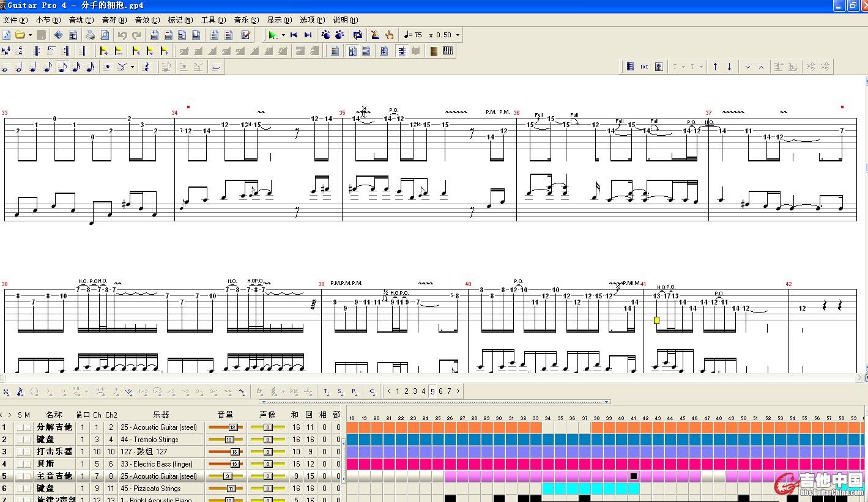Select track name 主音吉他

click(x=54, y=476)
